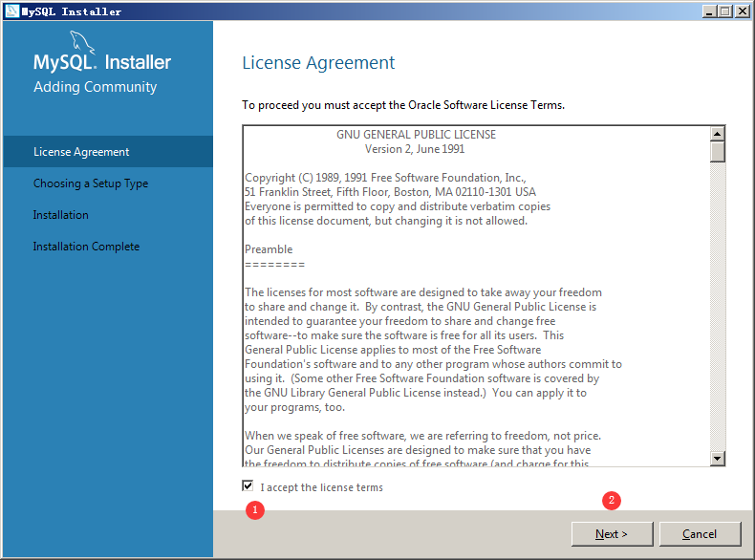Click the Cancel button
Viewport: 755px width, 560px height.
pos(700,534)
